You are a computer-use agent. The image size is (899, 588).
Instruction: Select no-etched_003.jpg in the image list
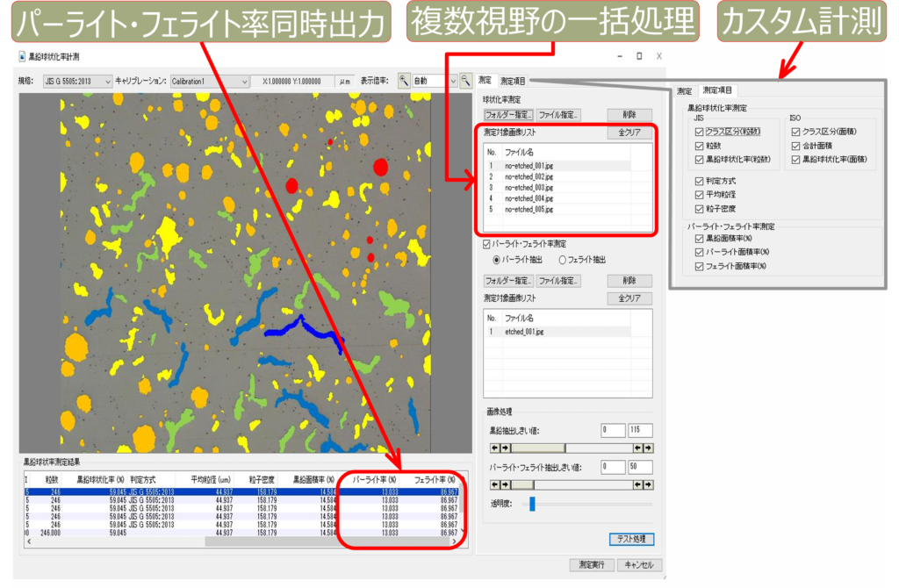coord(529,187)
